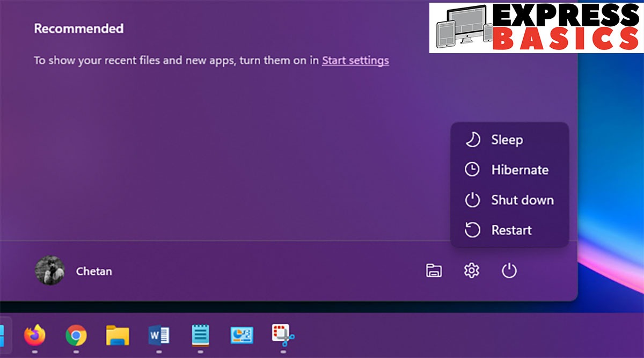Open File Explorer in the taskbar

118,336
